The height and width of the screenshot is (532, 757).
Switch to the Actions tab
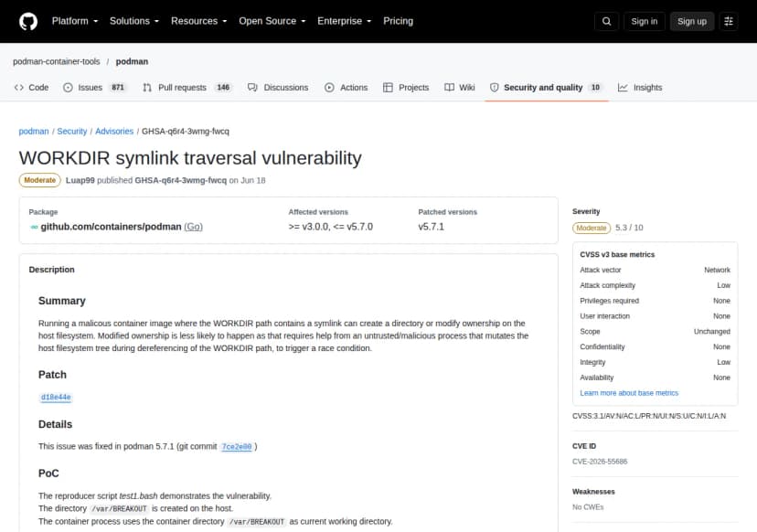click(347, 88)
